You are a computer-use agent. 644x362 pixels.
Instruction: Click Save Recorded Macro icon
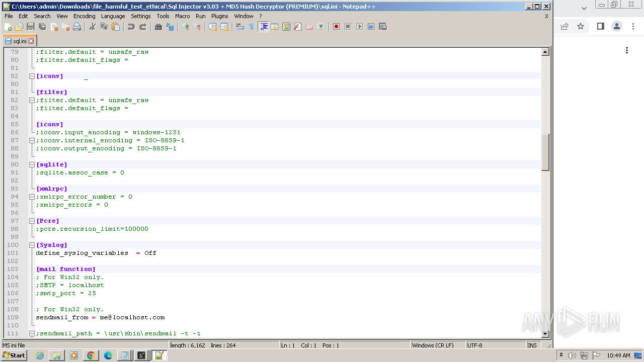(382, 27)
